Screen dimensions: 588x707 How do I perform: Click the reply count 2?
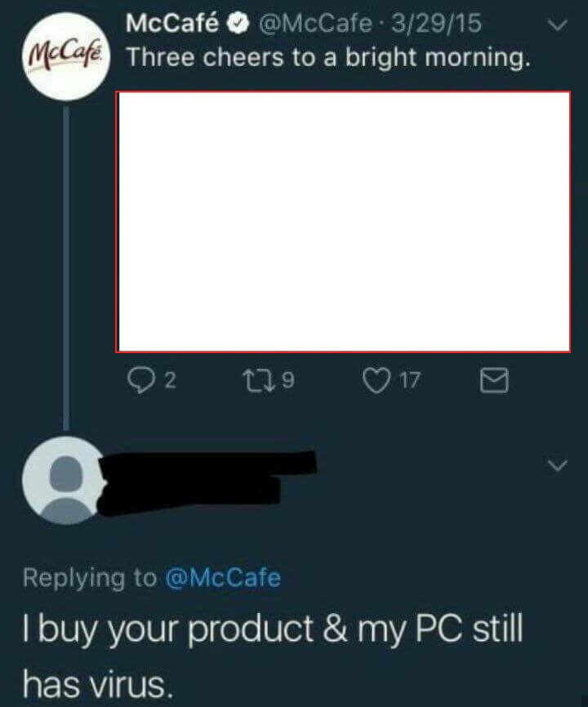click(x=170, y=381)
